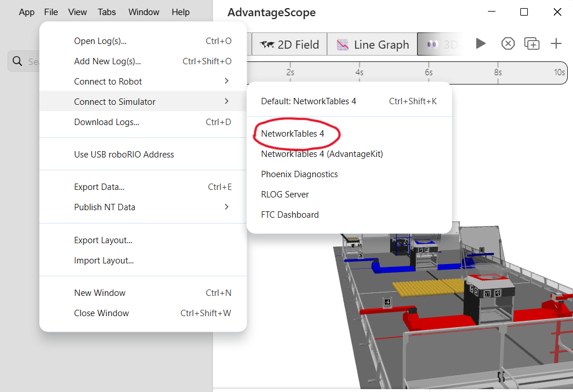Expand the Publish NT Data submenu arrow

coord(226,207)
